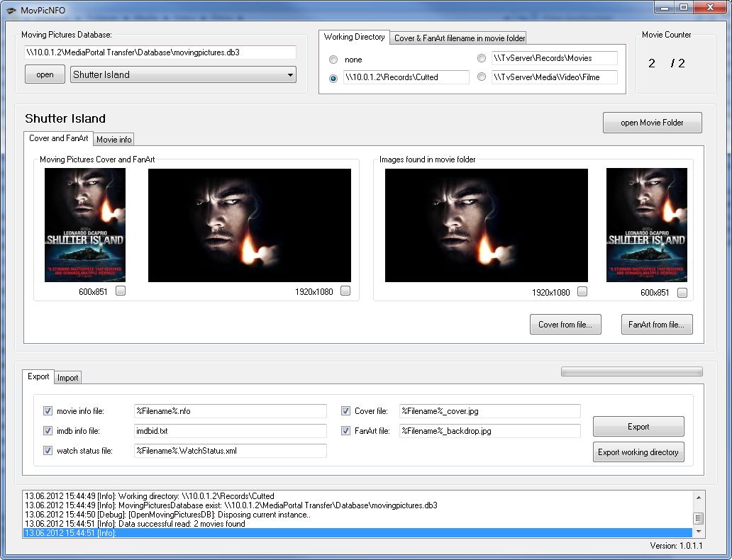Disable the watch status file option
Image resolution: width=732 pixels, height=560 pixels.
coord(48,450)
